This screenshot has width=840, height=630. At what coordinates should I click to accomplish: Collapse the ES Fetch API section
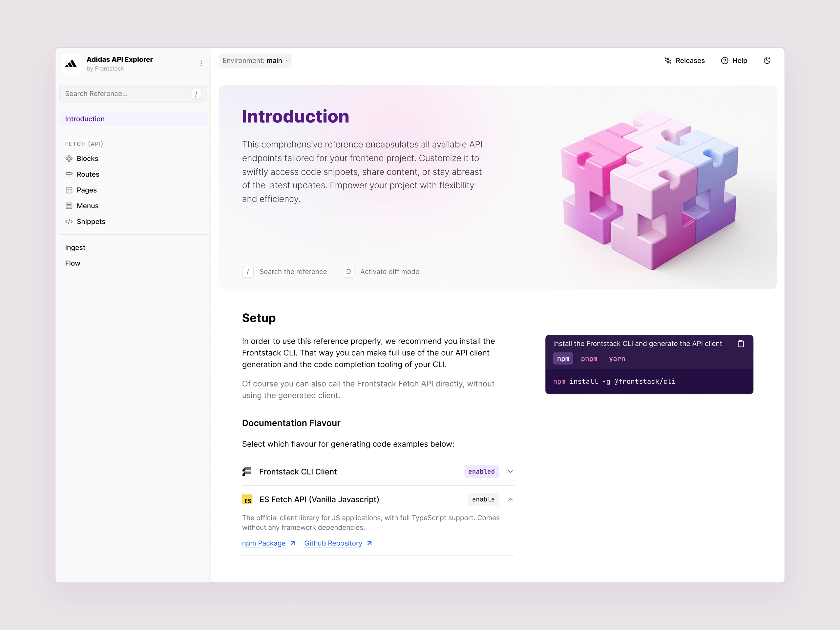click(510, 499)
